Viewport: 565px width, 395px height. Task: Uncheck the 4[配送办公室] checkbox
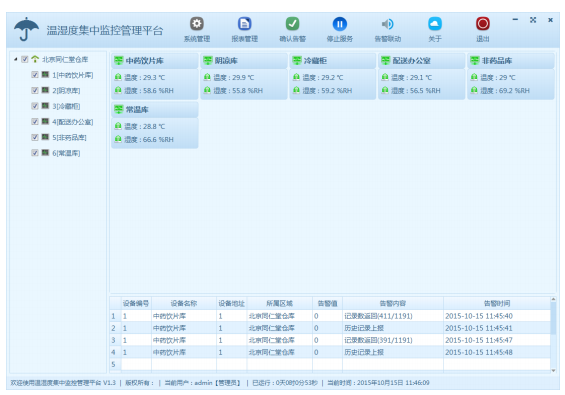[35, 121]
